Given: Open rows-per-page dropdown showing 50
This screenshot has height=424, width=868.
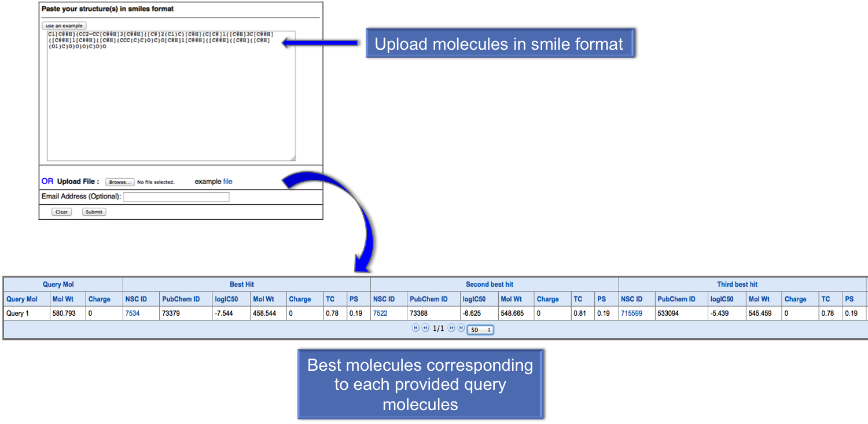Looking at the screenshot, I should [480, 330].
